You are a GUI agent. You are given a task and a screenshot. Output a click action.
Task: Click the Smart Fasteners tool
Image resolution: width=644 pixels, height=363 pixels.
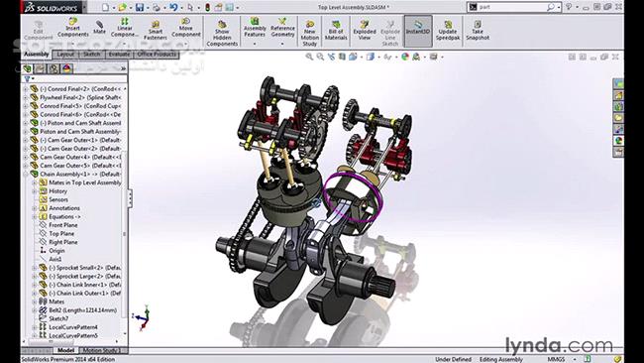click(156, 30)
